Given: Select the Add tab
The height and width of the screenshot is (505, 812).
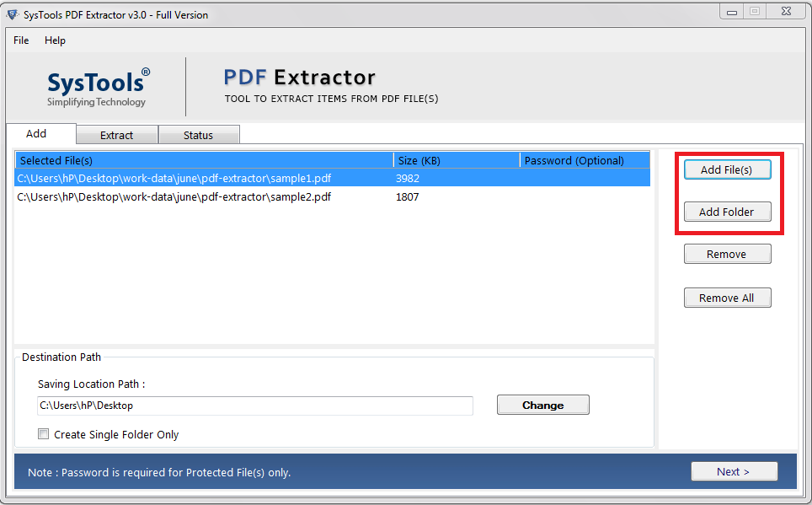Looking at the screenshot, I should [36, 134].
